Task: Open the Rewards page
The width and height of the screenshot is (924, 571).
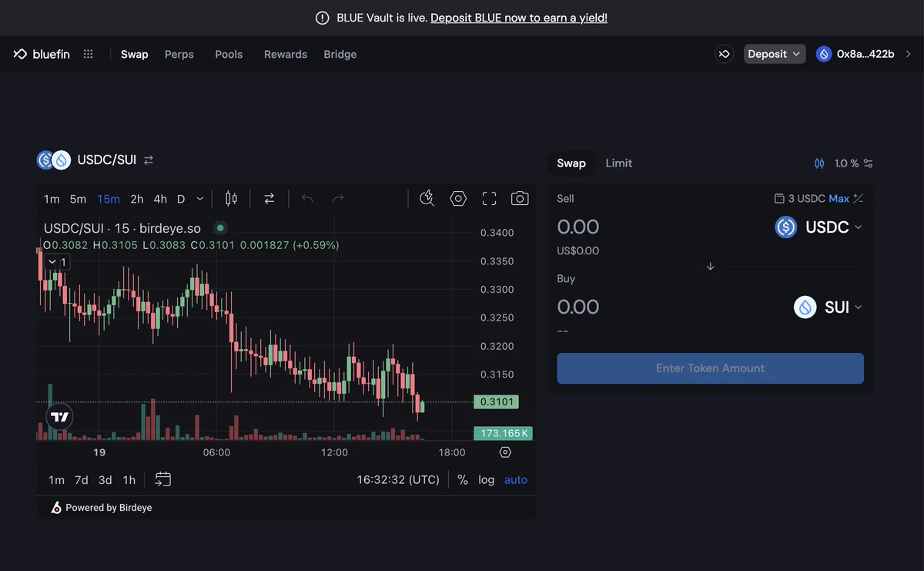Action: click(x=286, y=54)
